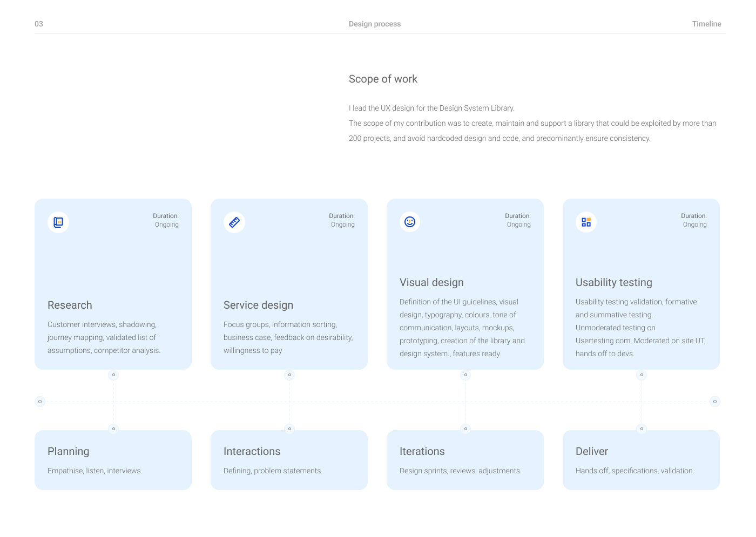Click the smiley face icon on Visual design card
Screen dimensions: 756x537
(x=410, y=222)
